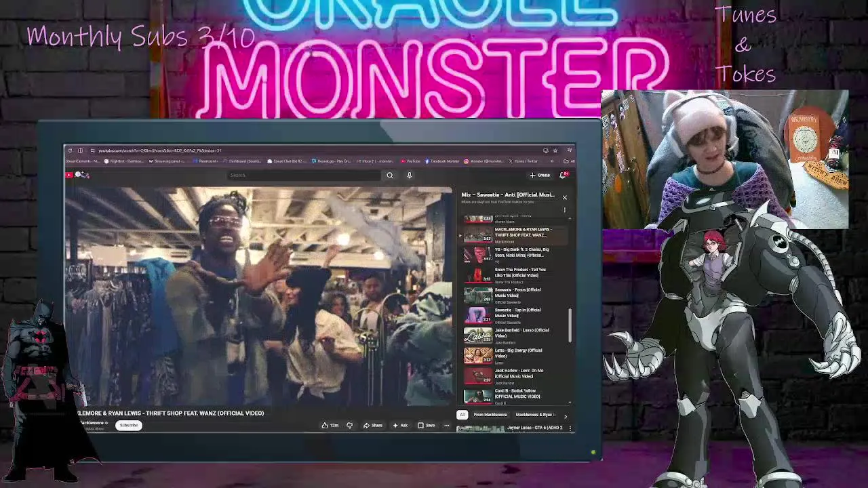
Task: Click the YouTube search magnifier button
Action: [390, 175]
